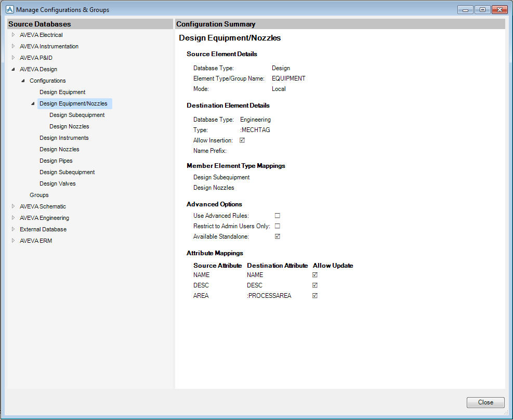
Task: Click Design Subequipment under Member Element Type Mappings
Action: pyautogui.click(x=221, y=177)
